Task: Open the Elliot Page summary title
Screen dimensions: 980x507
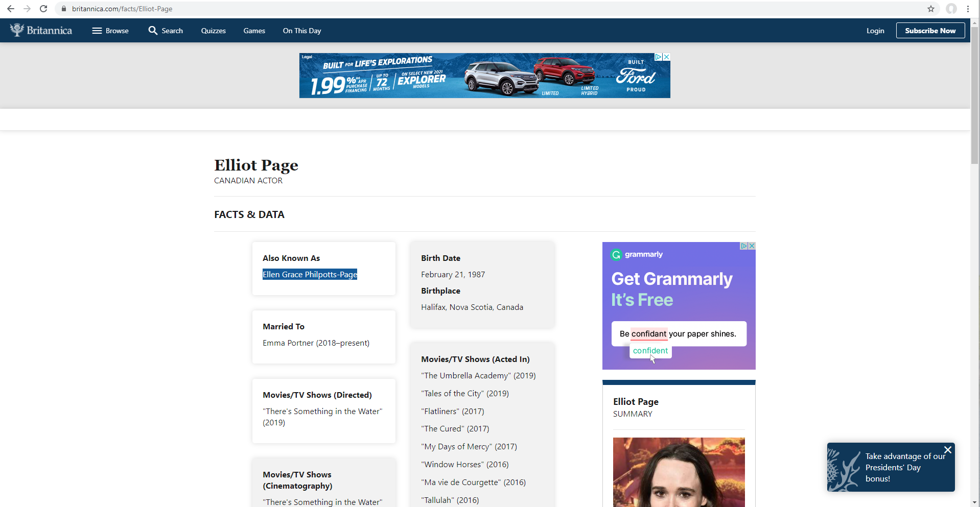Action: coord(636,402)
